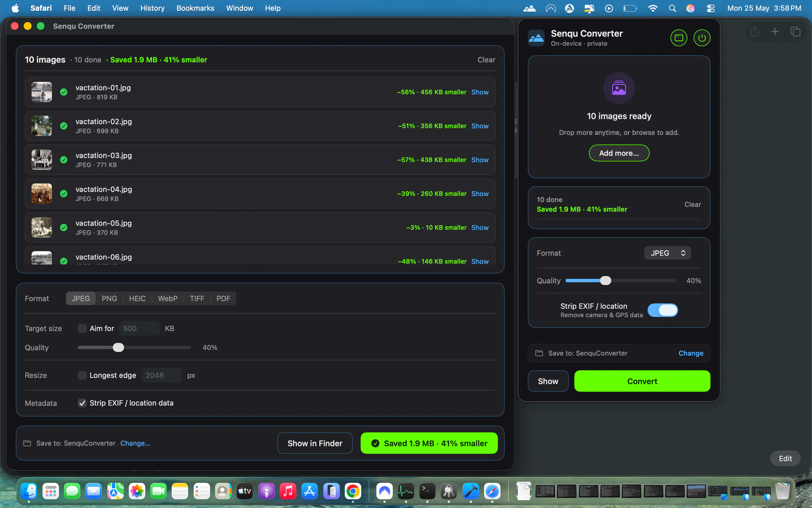Click the vactation-04.jpg thumbnail
This screenshot has height=508, width=812.
[42, 194]
